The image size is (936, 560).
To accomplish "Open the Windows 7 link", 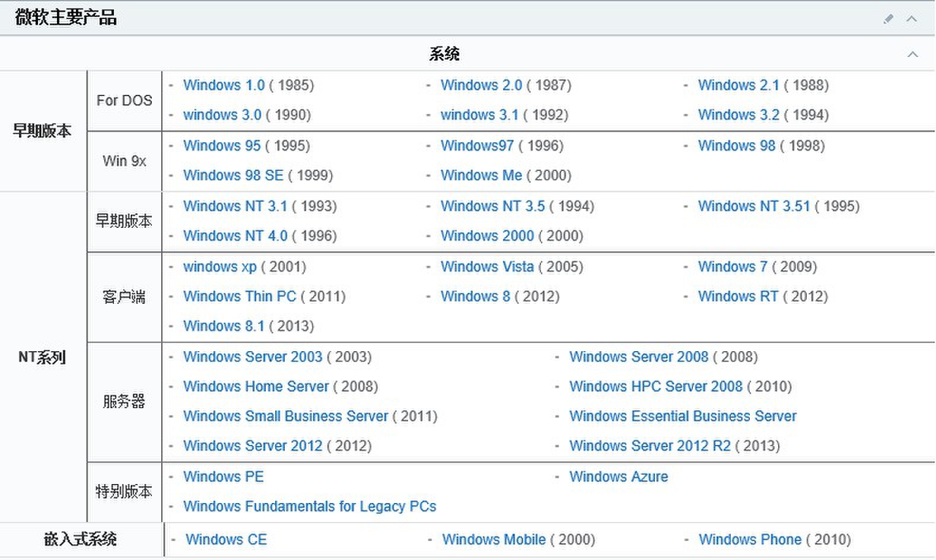I will 733,266.
